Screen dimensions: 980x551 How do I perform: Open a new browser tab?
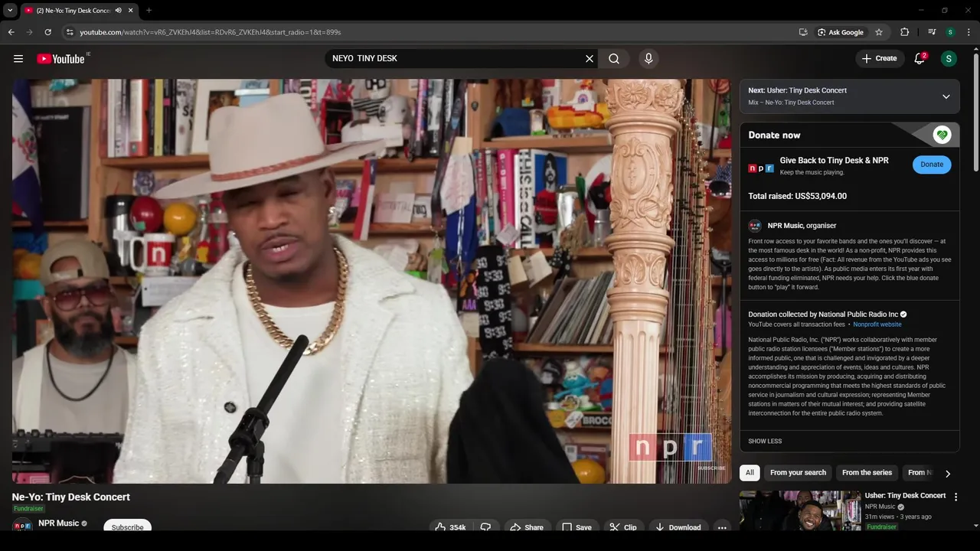(149, 10)
